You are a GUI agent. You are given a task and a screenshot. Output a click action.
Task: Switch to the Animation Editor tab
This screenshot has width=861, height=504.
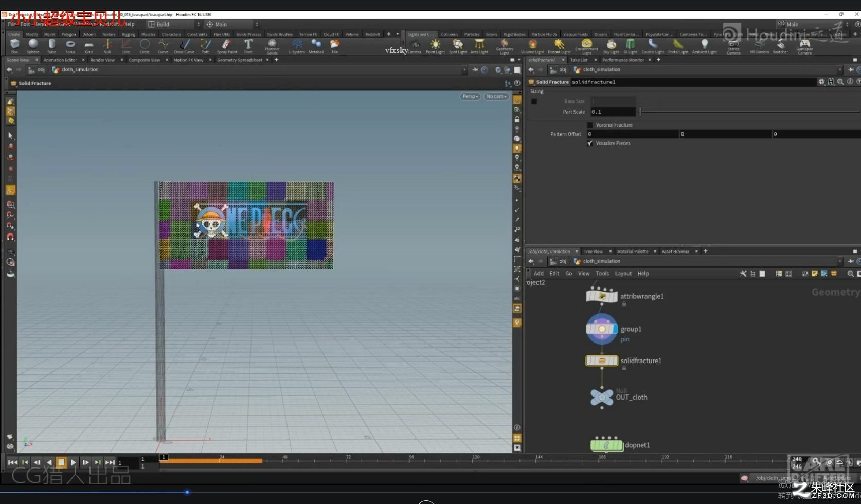pyautogui.click(x=60, y=60)
